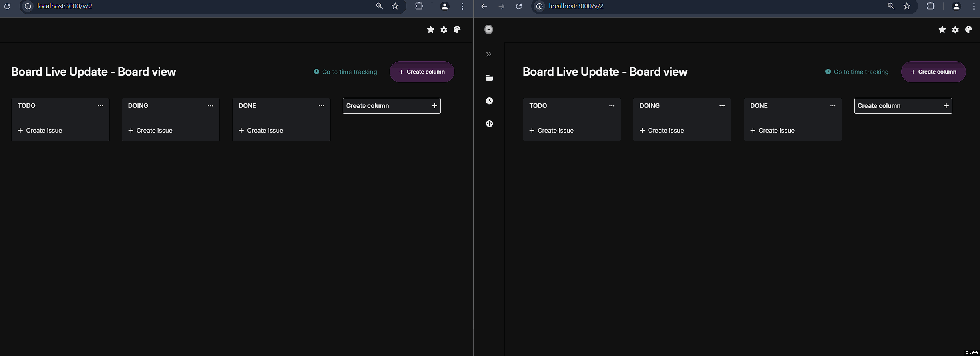Screen dimensions: 980x356
Task: Bookmark this page in right browser
Action: [x=907, y=6]
